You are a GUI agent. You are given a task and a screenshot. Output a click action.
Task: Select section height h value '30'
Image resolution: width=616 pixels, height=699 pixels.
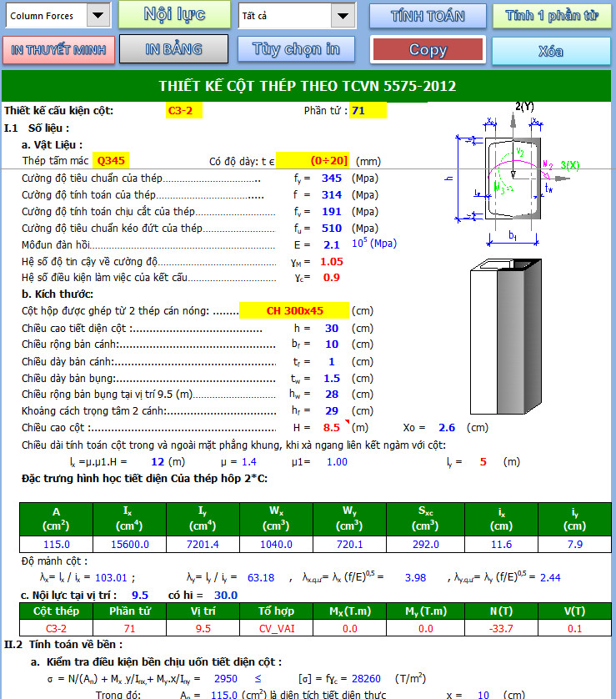(332, 328)
